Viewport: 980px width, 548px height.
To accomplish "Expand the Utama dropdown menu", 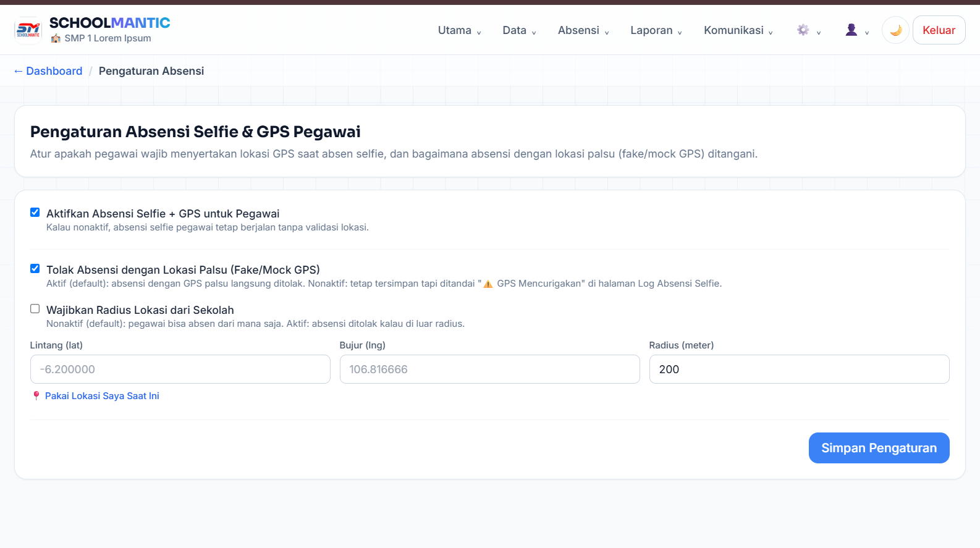I will [x=460, y=30].
